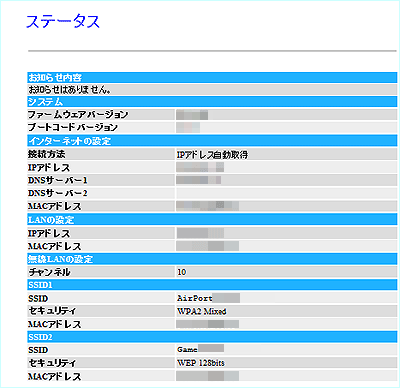This screenshot has width=400, height=388.
Task: Click the channel value 10
Action: tap(182, 272)
